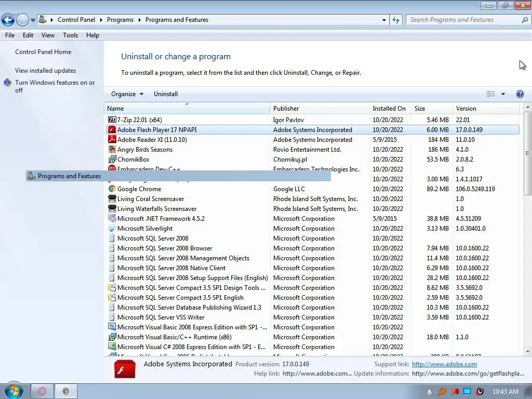
Task: Open the View menu
Action: point(48,35)
